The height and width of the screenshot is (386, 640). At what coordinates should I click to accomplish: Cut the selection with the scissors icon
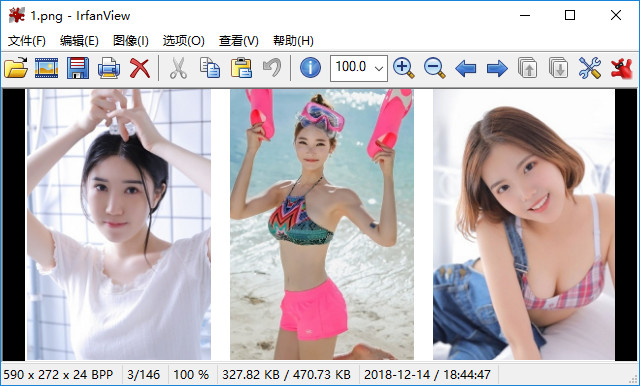tap(178, 68)
